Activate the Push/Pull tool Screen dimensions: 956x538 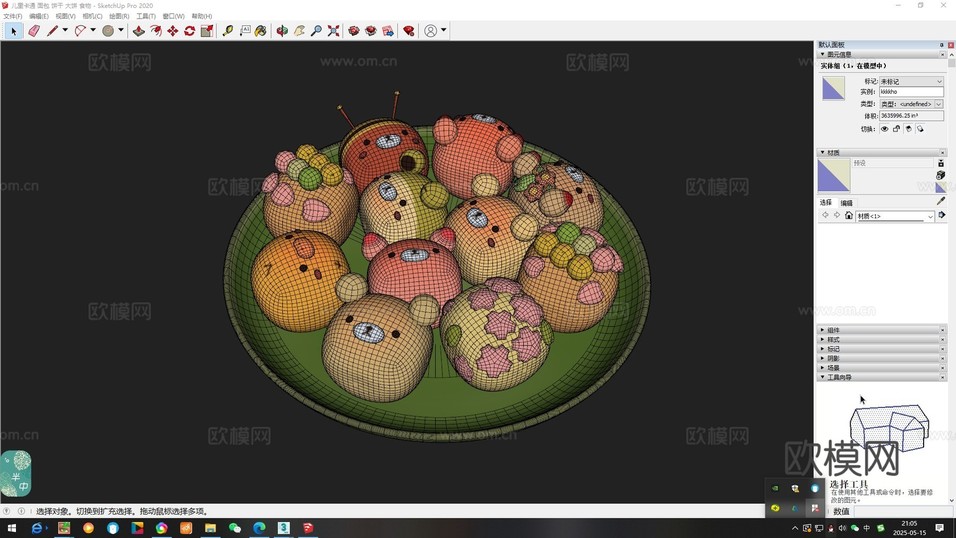tap(139, 30)
